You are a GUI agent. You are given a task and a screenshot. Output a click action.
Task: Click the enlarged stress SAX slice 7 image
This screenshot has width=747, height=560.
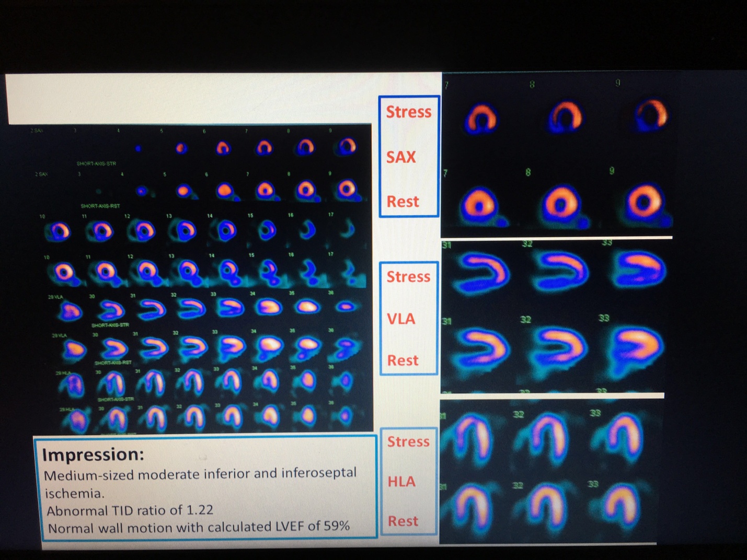pos(480,117)
